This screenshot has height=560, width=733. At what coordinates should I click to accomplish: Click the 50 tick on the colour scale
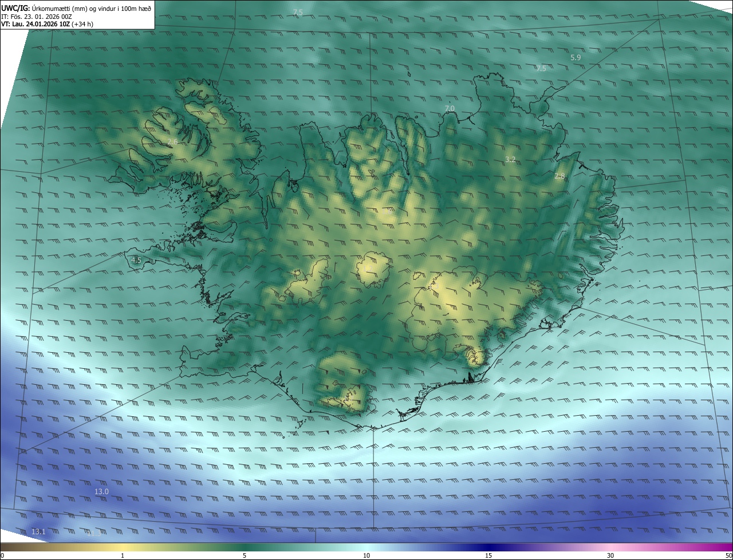(728, 555)
